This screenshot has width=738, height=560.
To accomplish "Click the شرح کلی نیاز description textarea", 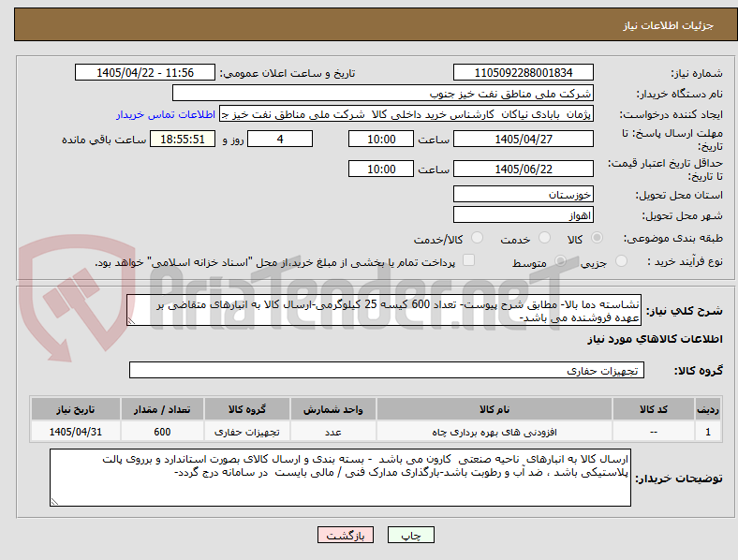I will click(384, 310).
